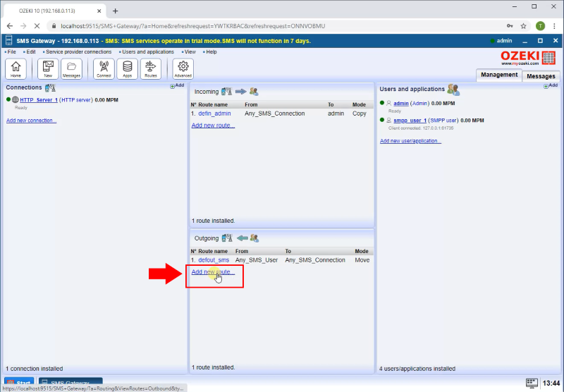The height and width of the screenshot is (392, 564).
Task: Click the Start button in taskbar
Action: (19, 383)
